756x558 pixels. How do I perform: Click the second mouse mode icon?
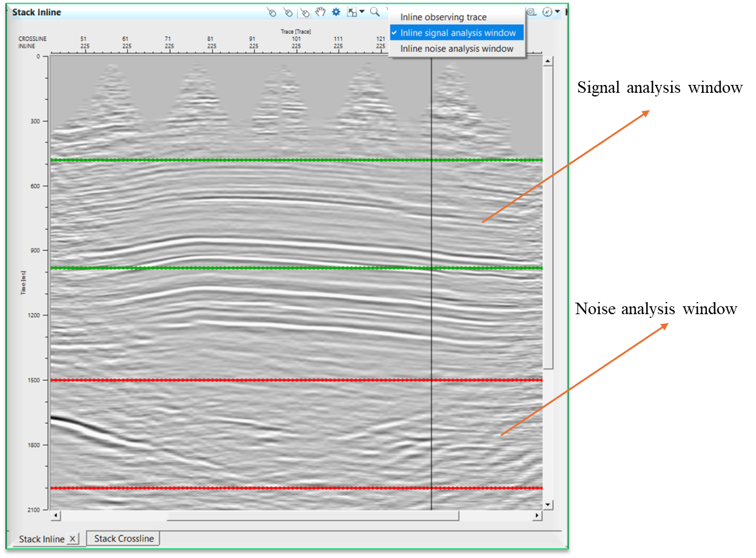[x=288, y=12]
